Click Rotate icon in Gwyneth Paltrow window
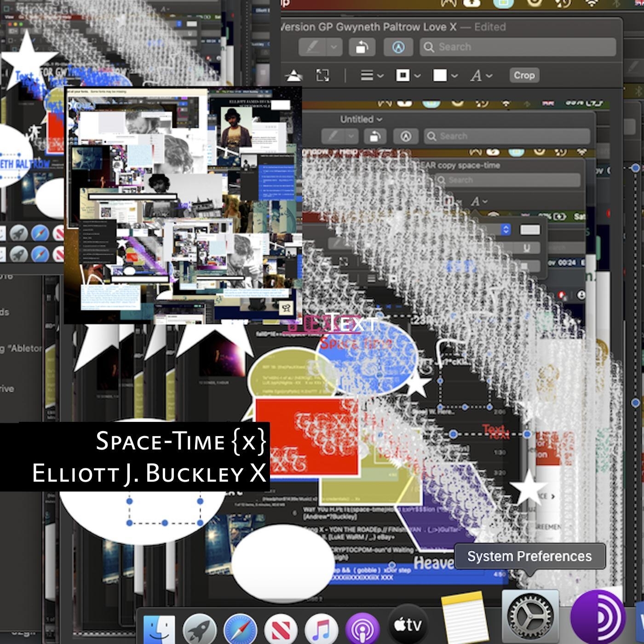644x644 pixels. coord(362,47)
